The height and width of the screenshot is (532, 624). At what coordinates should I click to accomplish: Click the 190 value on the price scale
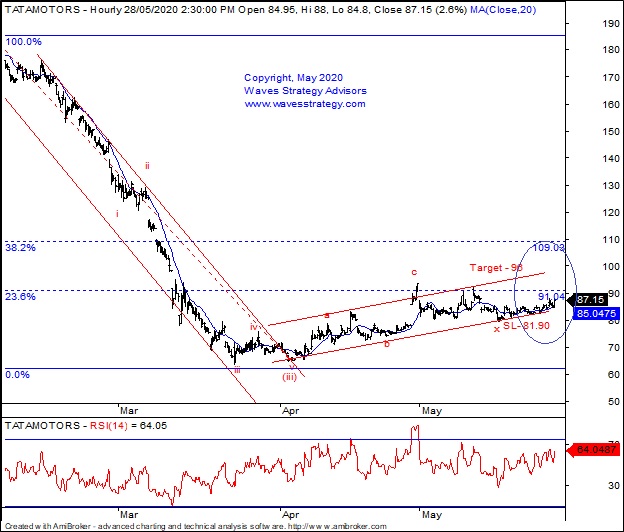[x=611, y=23]
